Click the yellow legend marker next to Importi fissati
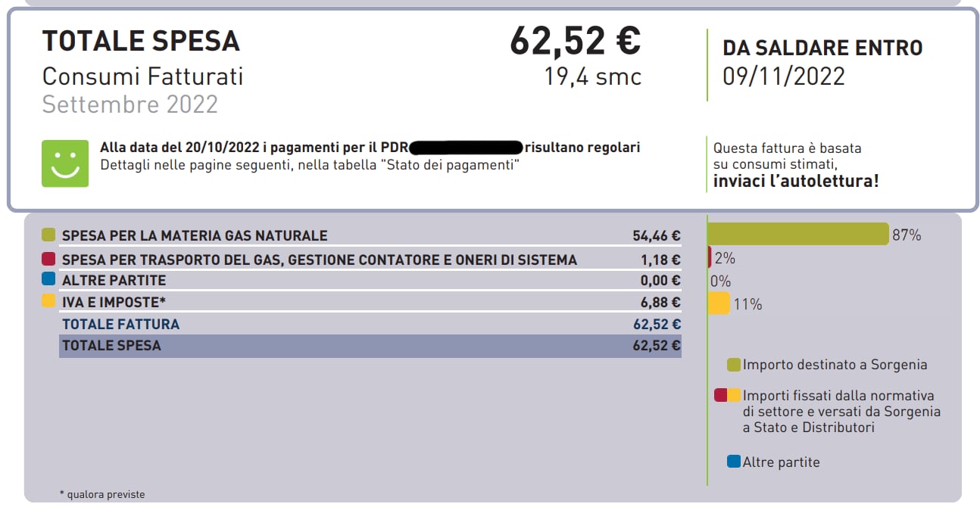980x507 pixels. click(x=734, y=395)
